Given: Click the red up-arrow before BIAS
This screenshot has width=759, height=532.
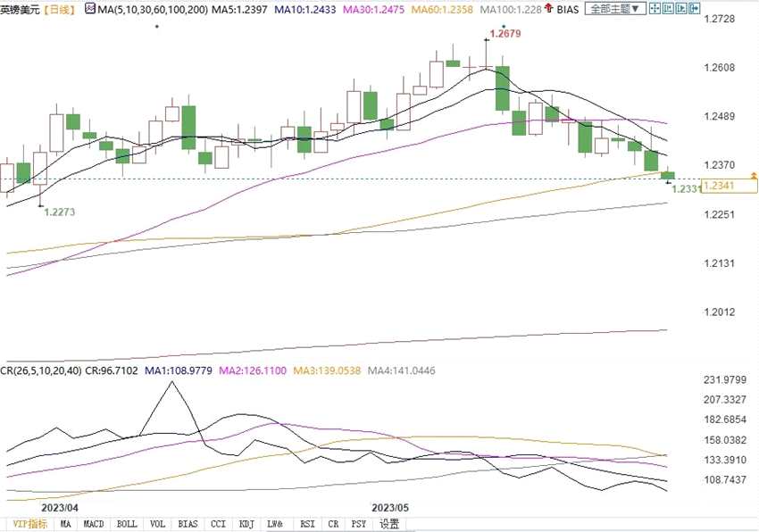Looking at the screenshot, I should click(x=549, y=8).
